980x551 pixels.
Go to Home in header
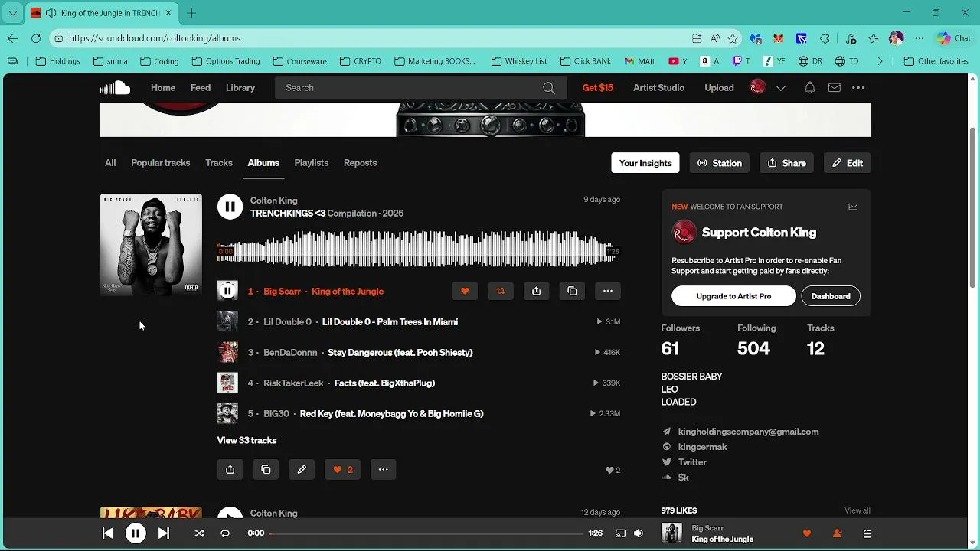pos(163,88)
